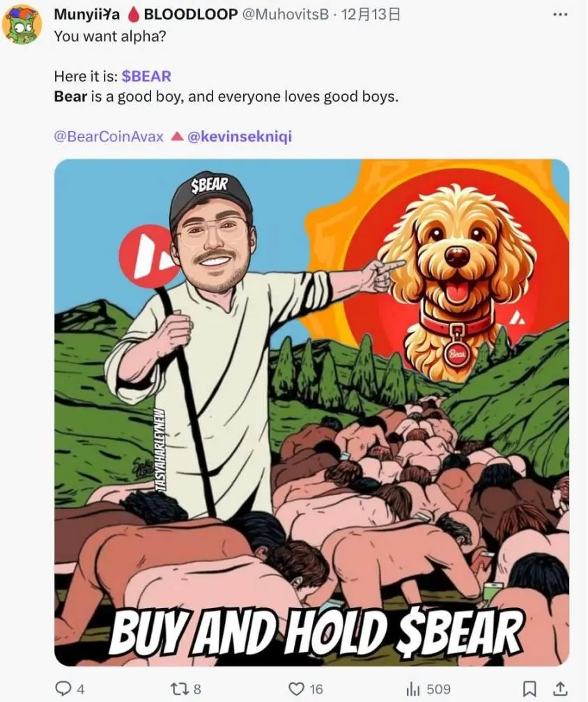Image resolution: width=588 pixels, height=702 pixels.
Task: Open the @MuhovitsB handle
Action: (285, 15)
